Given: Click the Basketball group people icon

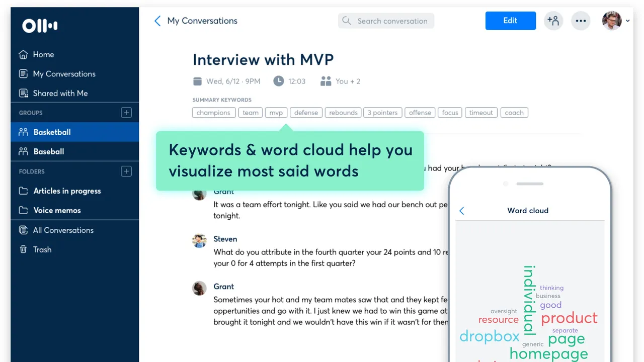Looking at the screenshot, I should 23,132.
